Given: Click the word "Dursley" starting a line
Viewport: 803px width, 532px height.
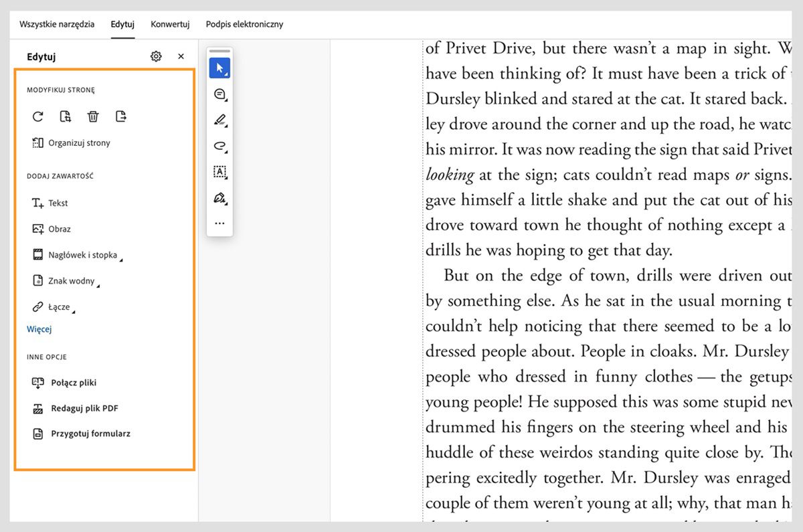Looking at the screenshot, I should (x=452, y=99).
